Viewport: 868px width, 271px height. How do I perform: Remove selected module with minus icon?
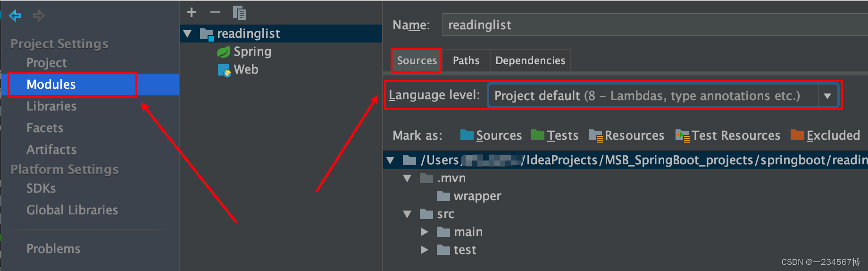pos(215,13)
